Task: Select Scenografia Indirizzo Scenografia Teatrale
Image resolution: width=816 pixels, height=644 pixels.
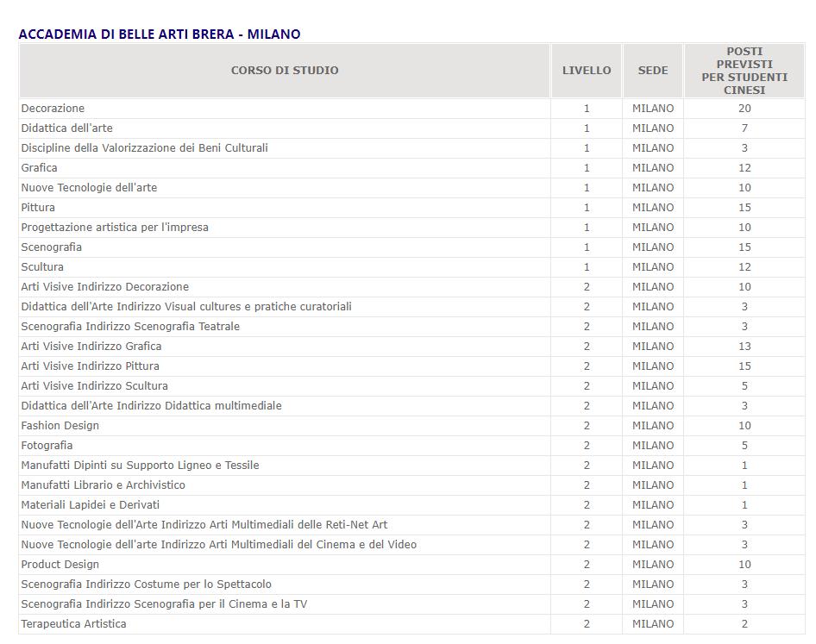Action: pos(130,327)
